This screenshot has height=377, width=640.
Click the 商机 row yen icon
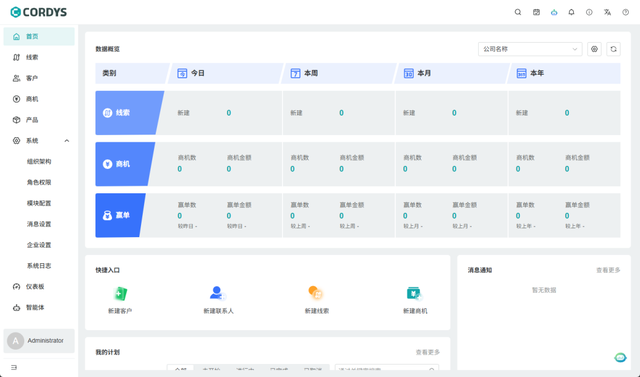click(x=107, y=164)
